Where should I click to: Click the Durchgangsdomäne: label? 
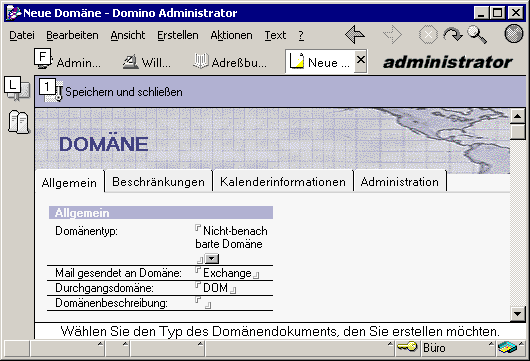point(104,288)
